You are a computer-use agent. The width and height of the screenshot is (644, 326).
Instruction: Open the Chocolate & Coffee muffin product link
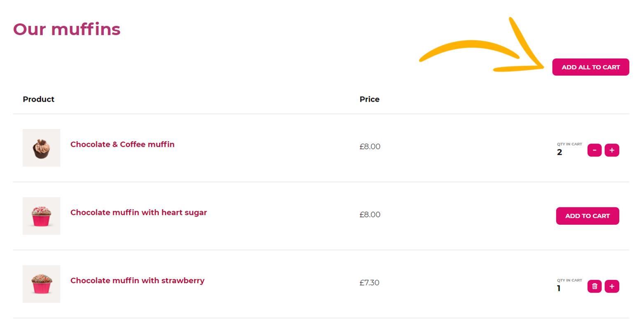point(122,144)
